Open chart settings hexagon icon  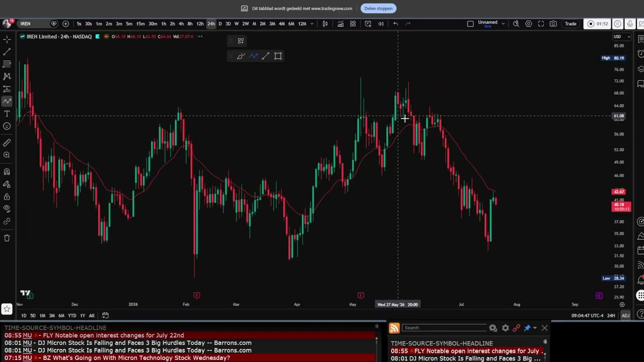(x=529, y=24)
